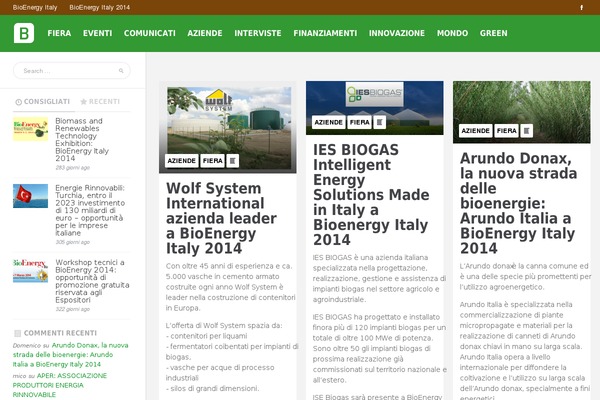Click Wolf System excerpt 'Con oltre 45 anni'

click(230, 287)
